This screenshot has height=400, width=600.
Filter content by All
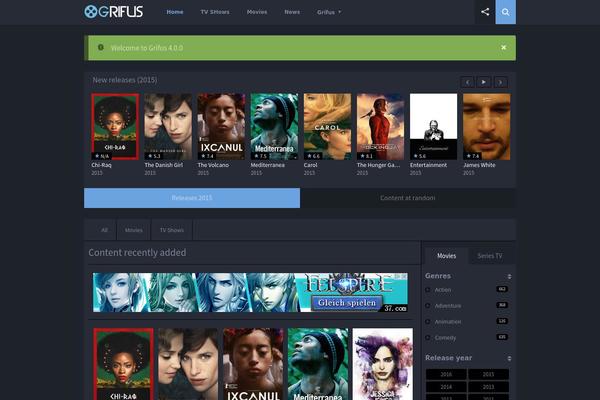104,230
